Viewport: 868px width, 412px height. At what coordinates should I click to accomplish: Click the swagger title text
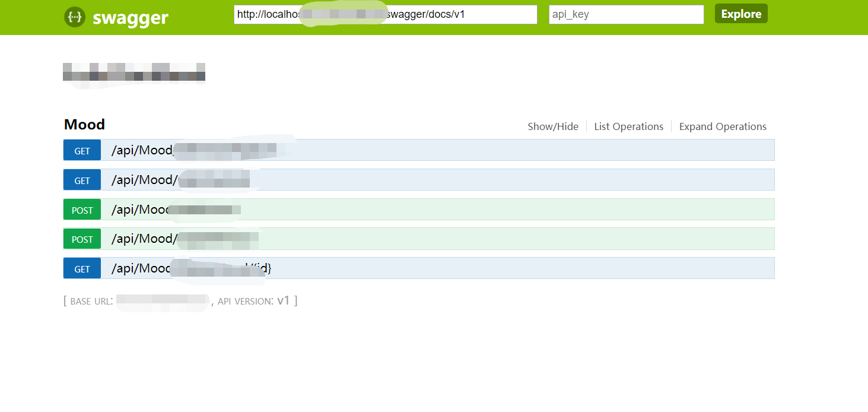131,18
